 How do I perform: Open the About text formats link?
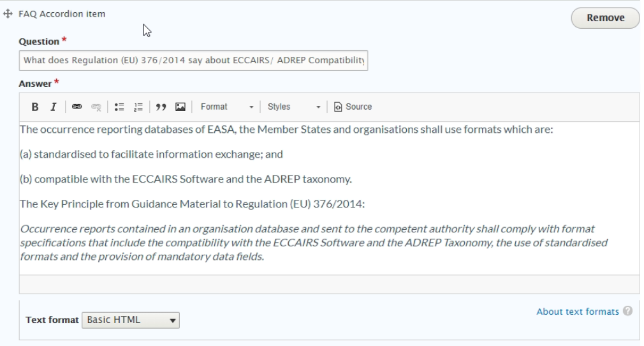tap(578, 312)
